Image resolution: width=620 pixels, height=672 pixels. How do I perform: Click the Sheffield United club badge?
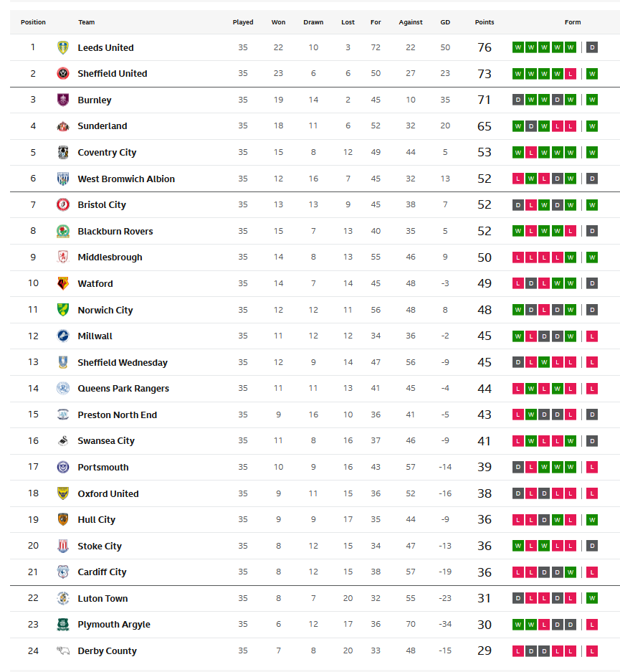(62, 73)
